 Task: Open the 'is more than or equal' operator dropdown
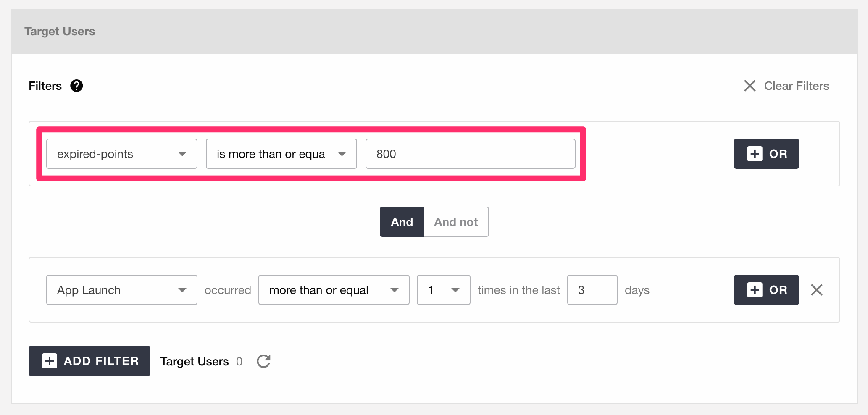click(x=281, y=154)
